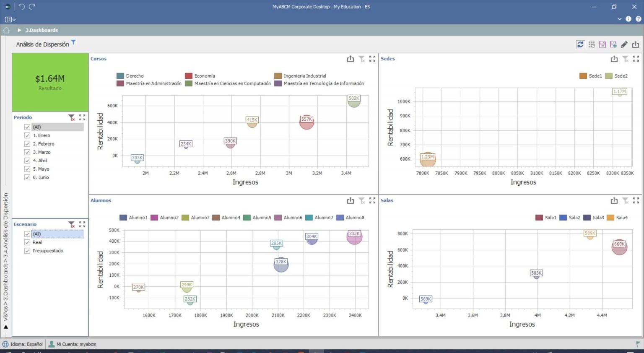The height and width of the screenshot is (353, 644).
Task: Open the vertical 'Vistas' navigation side tab
Action: pyautogui.click(x=6, y=257)
